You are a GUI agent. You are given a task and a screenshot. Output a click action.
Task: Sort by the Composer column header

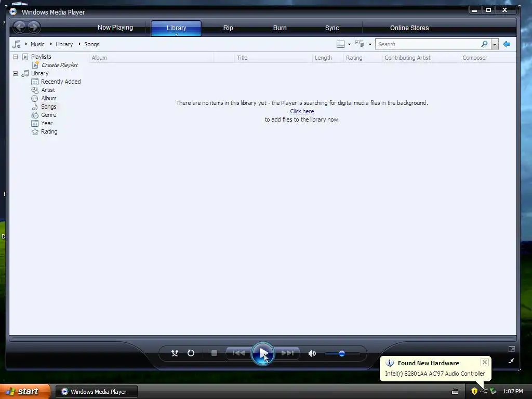pyautogui.click(x=488, y=58)
